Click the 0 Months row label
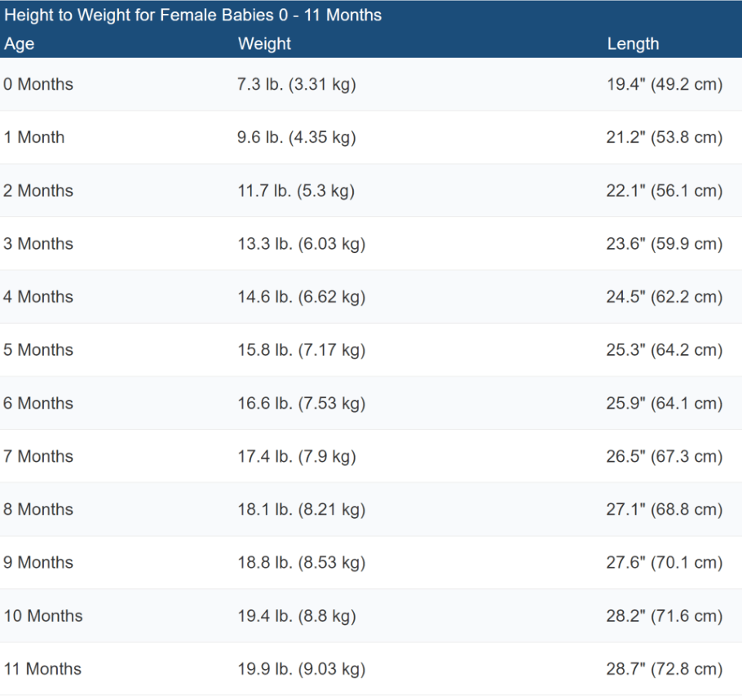This screenshot has height=700, width=742. (38, 84)
